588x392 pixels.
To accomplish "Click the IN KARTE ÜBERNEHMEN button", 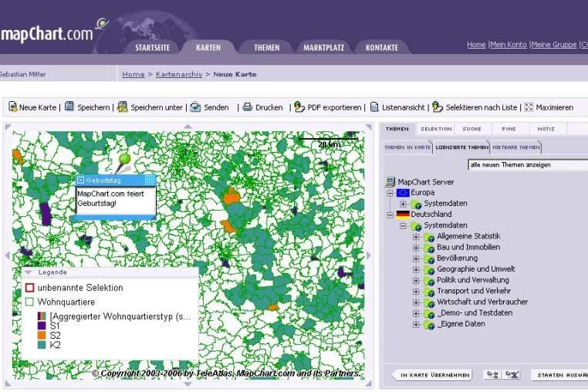I will click(432, 375).
